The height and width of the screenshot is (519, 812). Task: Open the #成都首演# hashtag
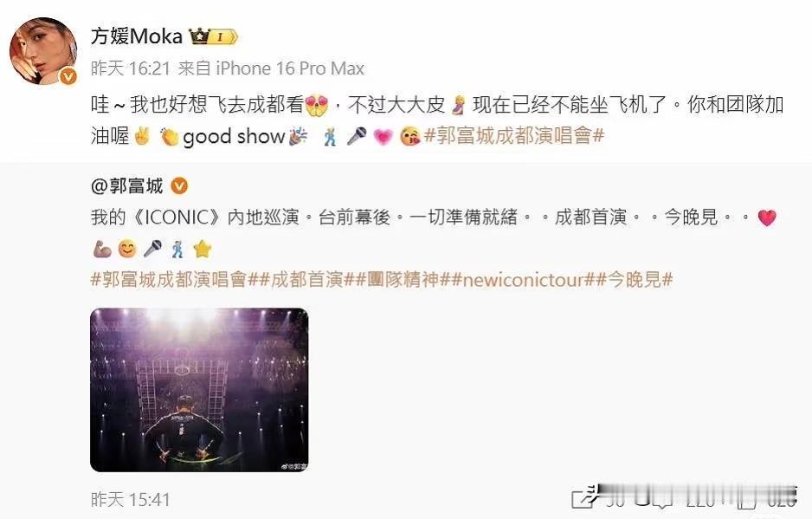coord(306,280)
